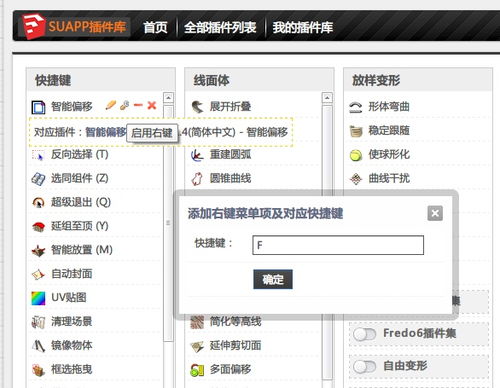Close the 添加右键菜单项 dialog
The width and height of the screenshot is (500, 388).
pyautogui.click(x=435, y=213)
